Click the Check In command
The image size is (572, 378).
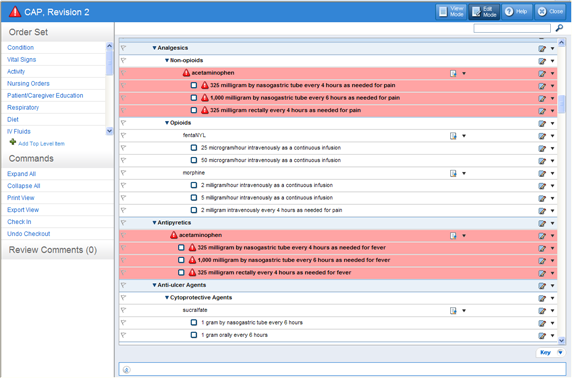[x=19, y=222]
